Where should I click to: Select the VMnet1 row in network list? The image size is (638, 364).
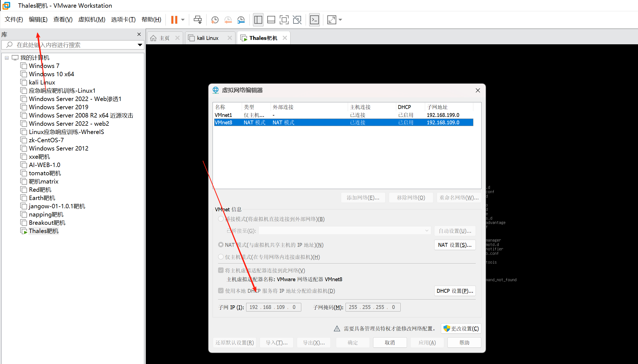tap(344, 115)
